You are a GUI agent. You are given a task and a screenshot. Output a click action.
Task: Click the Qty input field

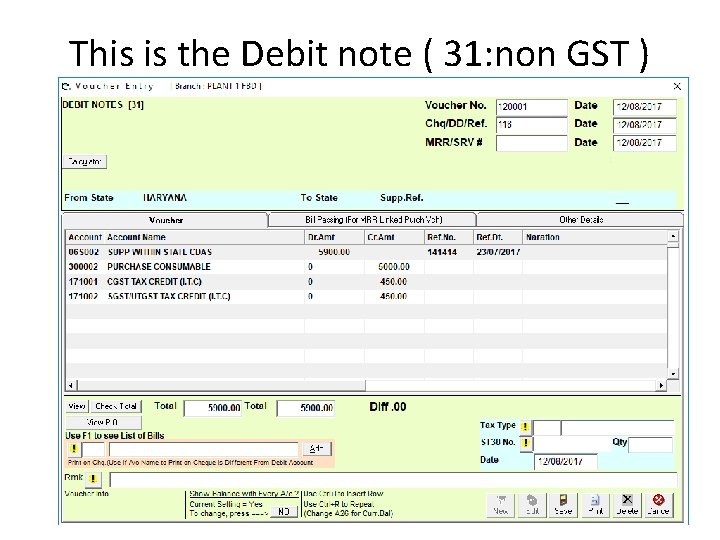click(x=650, y=445)
